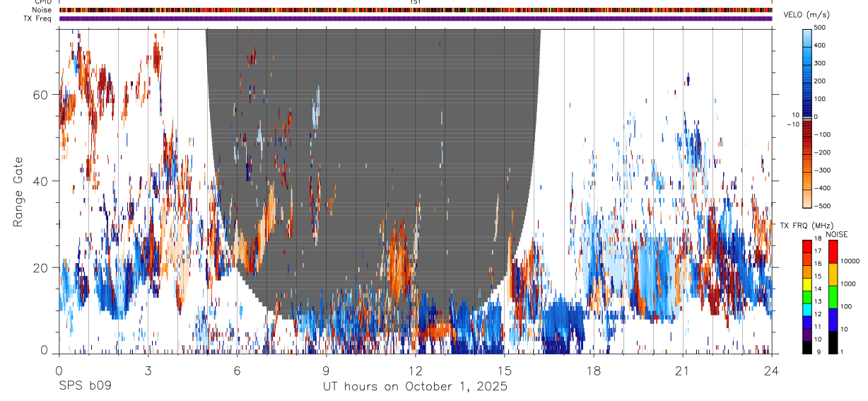Click the '11' label on TX FRQ scale
This screenshot has width=868, height=401.
pyautogui.click(x=819, y=327)
